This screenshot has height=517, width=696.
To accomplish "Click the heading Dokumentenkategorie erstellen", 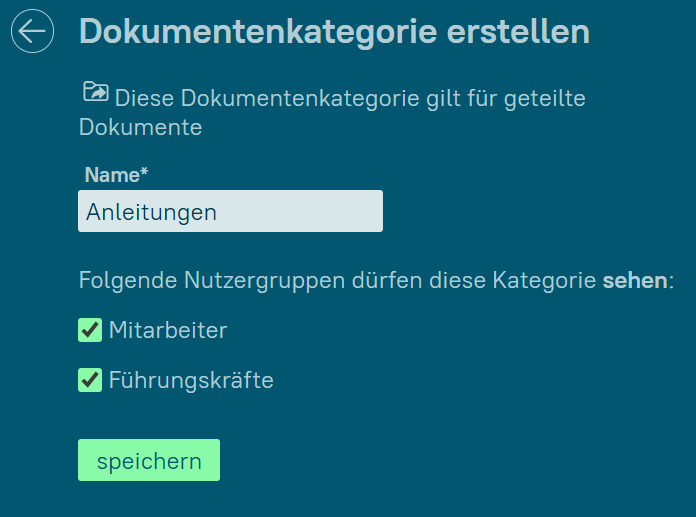I will (334, 32).
